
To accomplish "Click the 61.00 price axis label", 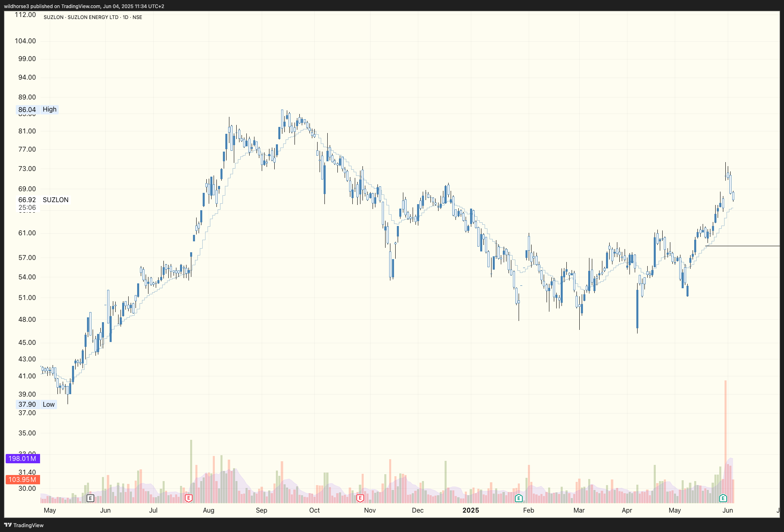I will point(27,233).
